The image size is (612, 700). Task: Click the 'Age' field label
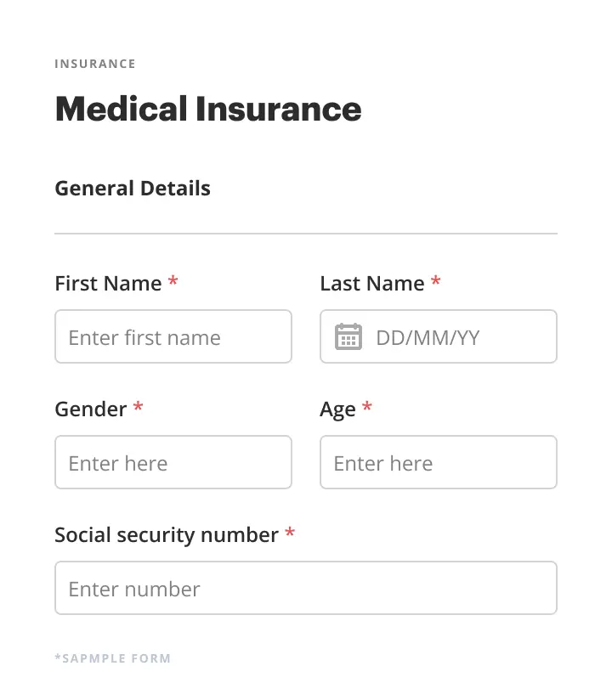click(x=337, y=409)
